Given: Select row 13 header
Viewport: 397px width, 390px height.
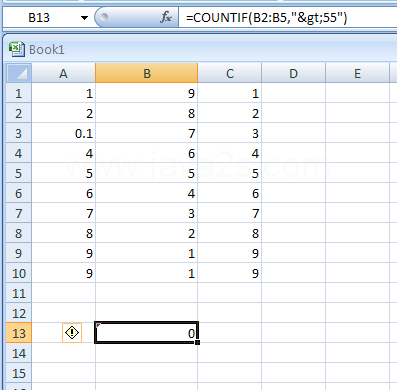Looking at the screenshot, I should click(19, 333).
